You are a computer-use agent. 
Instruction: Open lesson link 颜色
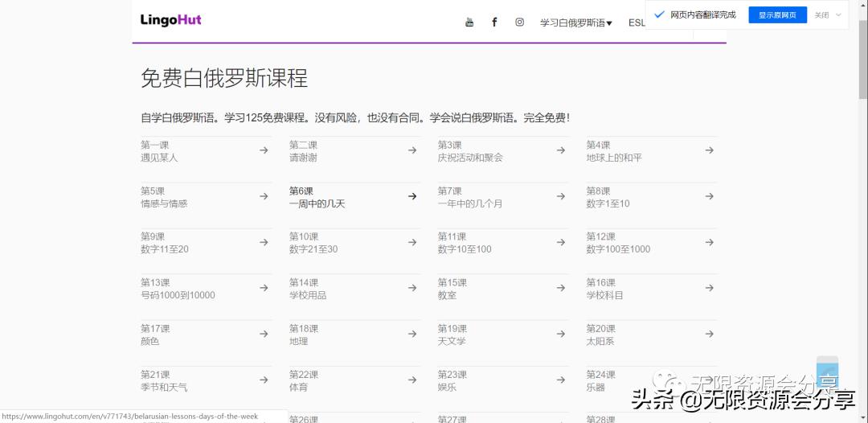(x=150, y=342)
